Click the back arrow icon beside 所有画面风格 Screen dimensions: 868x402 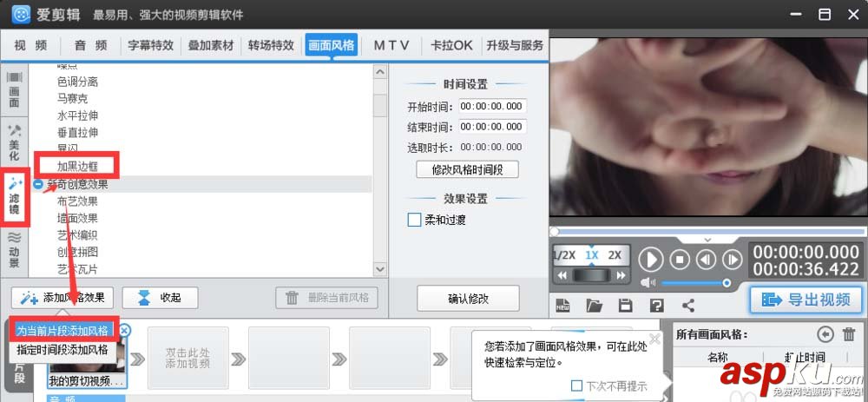point(825,334)
